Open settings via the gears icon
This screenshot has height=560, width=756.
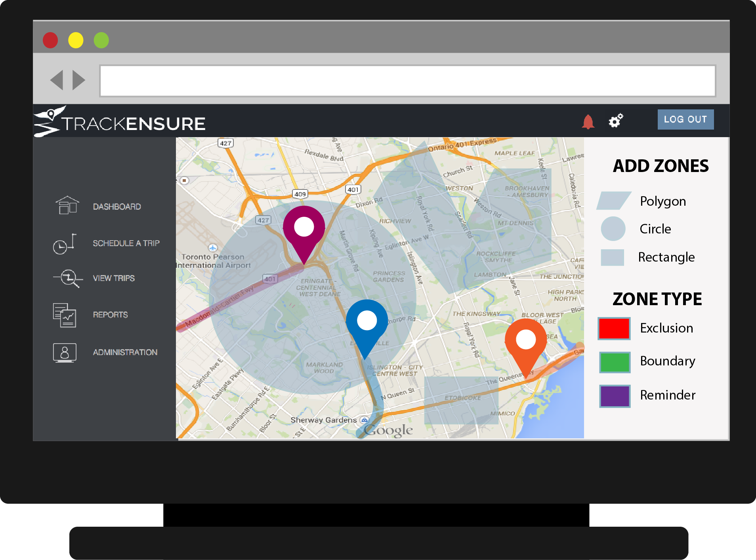616,120
